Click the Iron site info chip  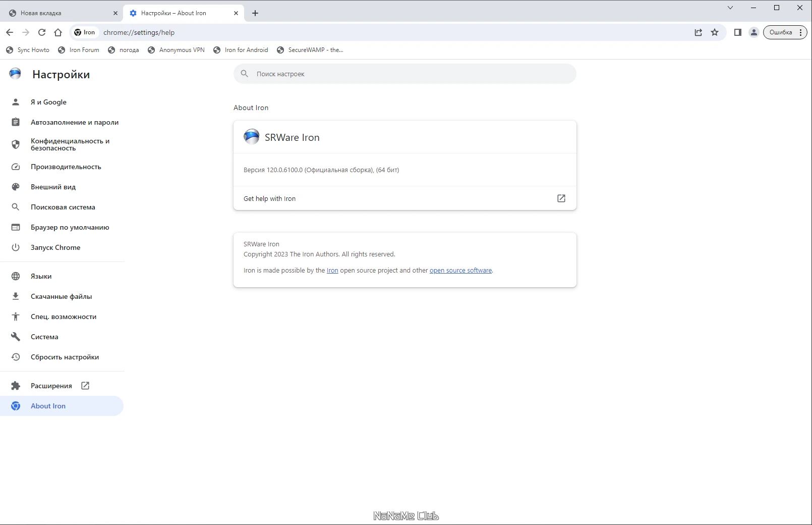(x=84, y=32)
